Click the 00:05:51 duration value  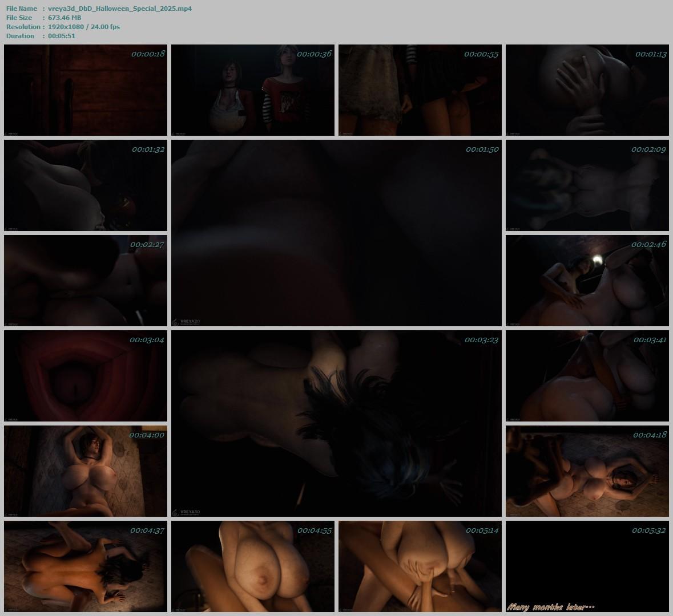(x=62, y=36)
